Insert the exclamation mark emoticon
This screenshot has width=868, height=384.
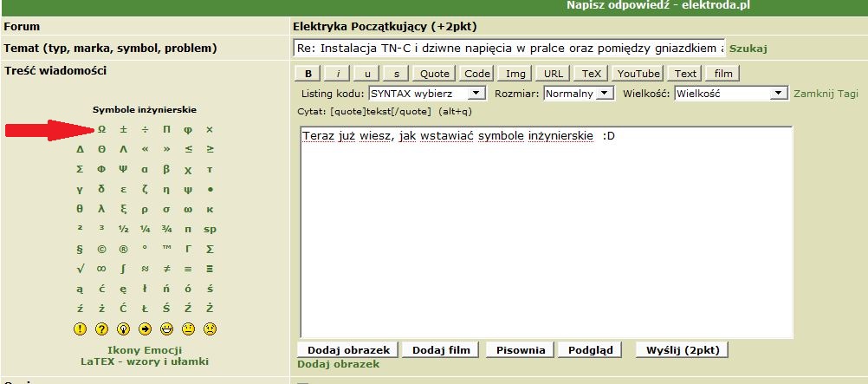tap(80, 329)
